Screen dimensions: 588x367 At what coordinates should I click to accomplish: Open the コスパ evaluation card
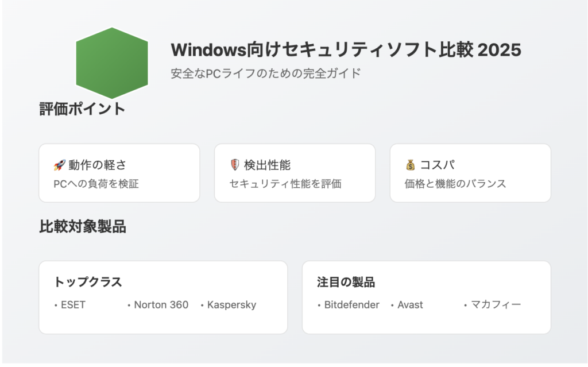pos(470,173)
